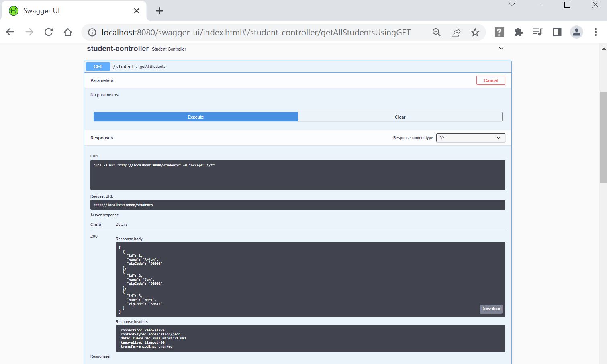Click the curl command box

298,175
